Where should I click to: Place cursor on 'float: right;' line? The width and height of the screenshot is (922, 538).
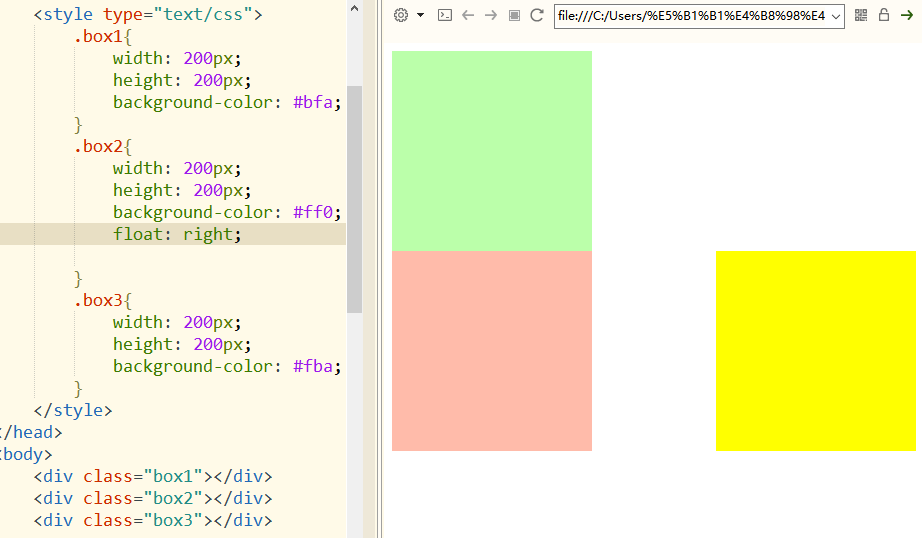point(177,234)
